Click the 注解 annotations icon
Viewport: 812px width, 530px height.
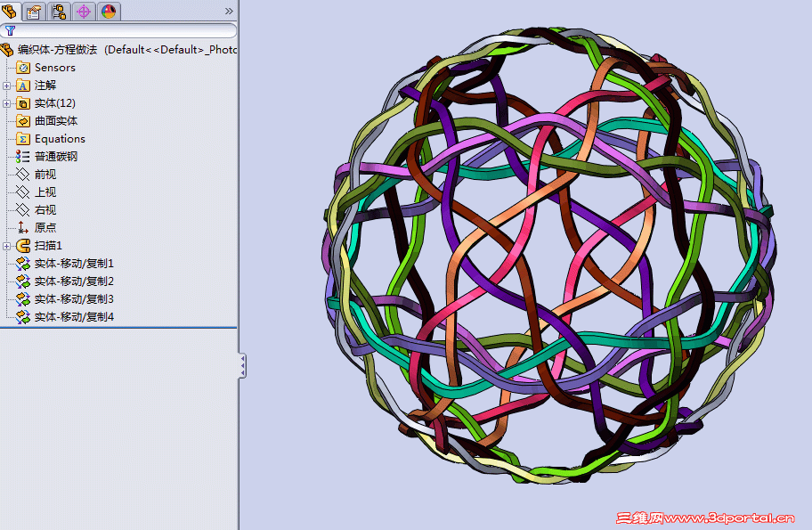pos(23,86)
